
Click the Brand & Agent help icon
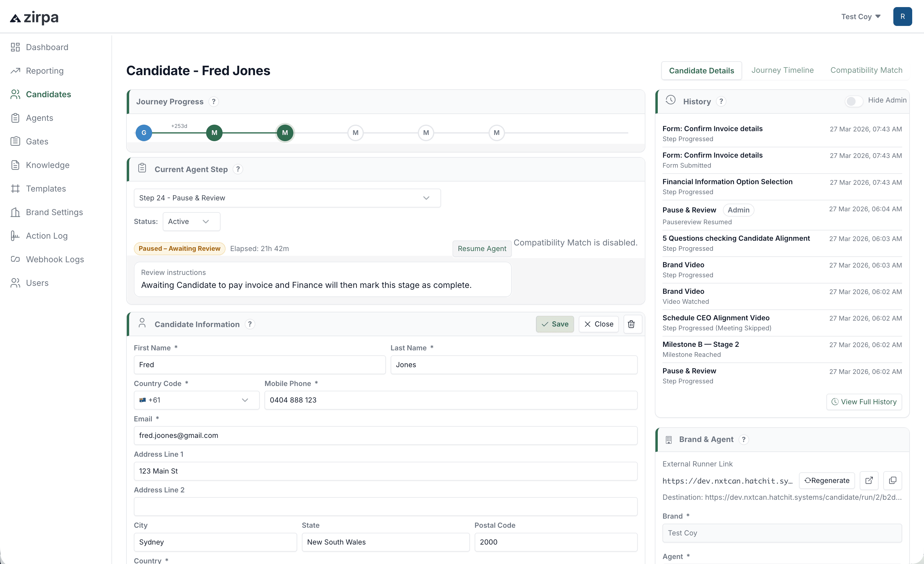pyautogui.click(x=744, y=439)
